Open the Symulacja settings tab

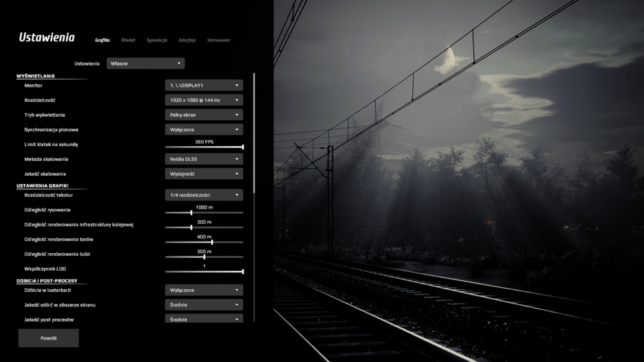coord(156,40)
